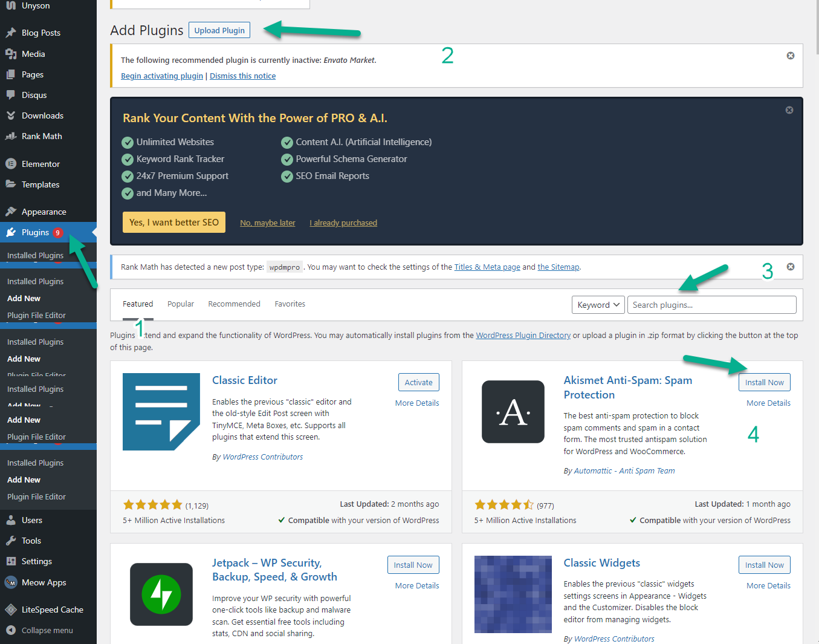View More Details for Jetpack

tap(417, 585)
